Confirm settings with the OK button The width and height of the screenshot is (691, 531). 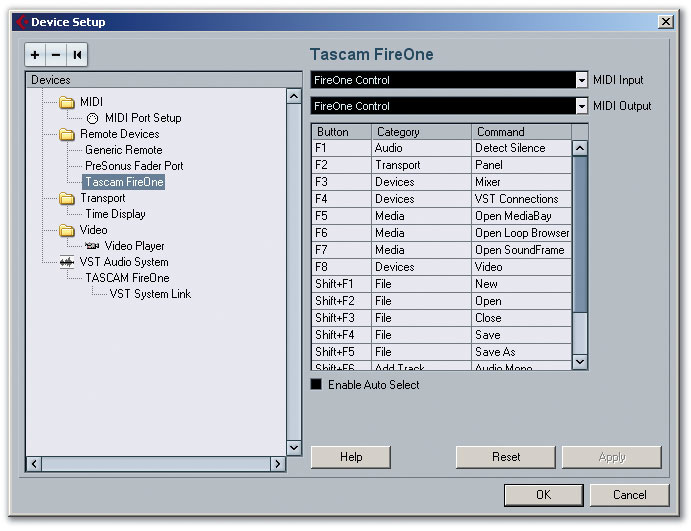[x=543, y=495]
